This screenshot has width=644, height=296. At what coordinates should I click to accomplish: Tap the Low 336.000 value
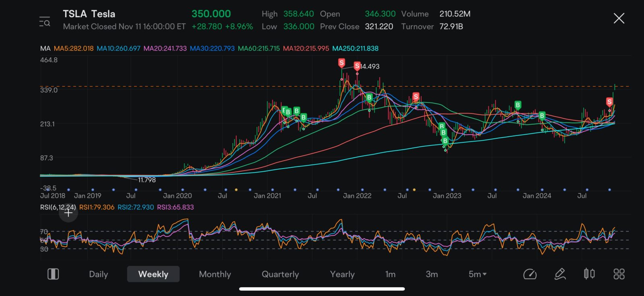287,27
